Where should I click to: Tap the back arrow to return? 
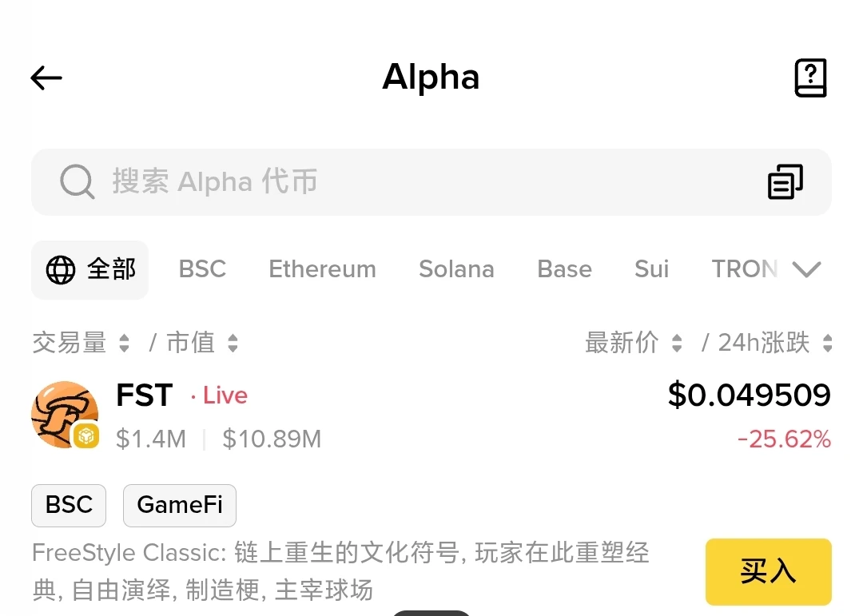coord(46,77)
